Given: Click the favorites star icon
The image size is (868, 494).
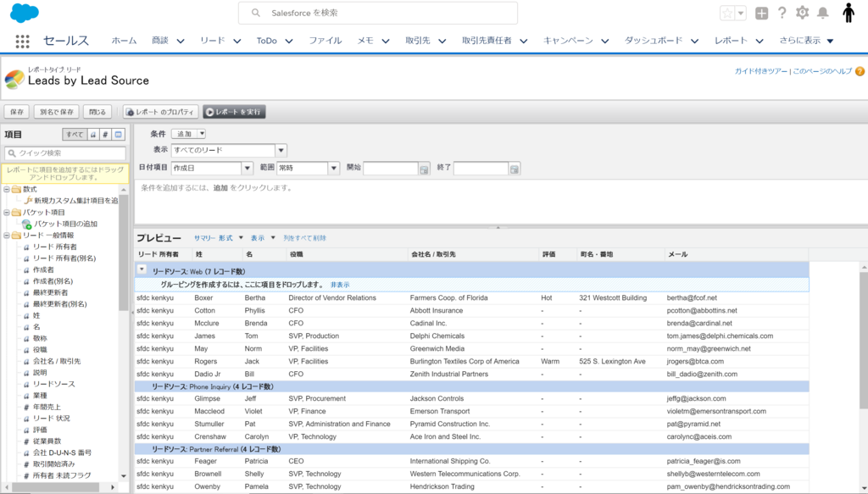Looking at the screenshot, I should click(x=727, y=14).
